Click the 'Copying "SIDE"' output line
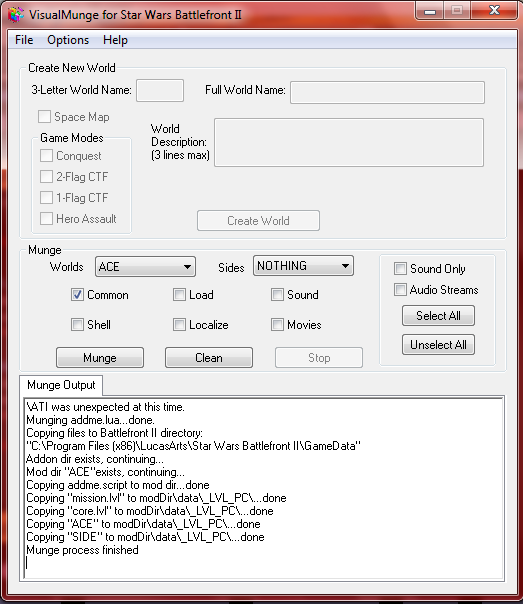 145,537
